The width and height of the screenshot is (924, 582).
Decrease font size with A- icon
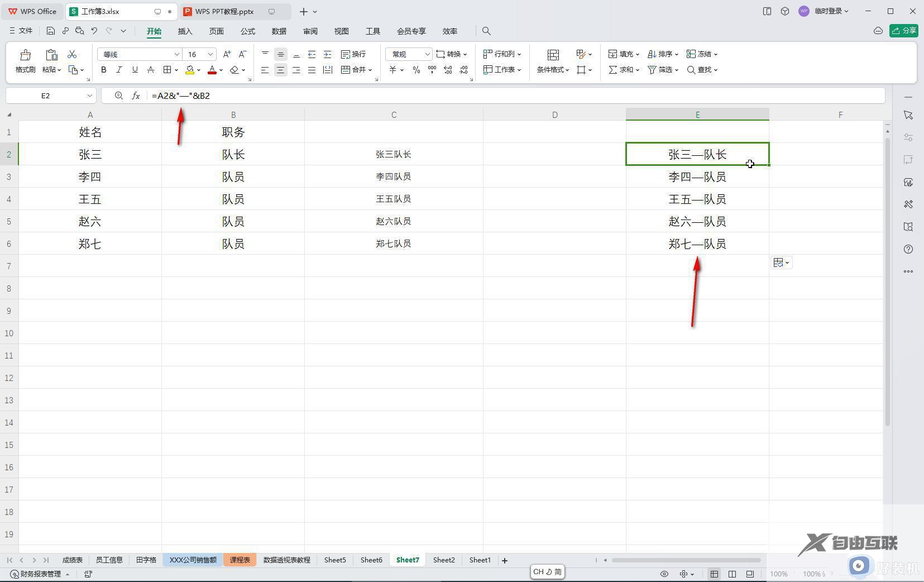coord(242,54)
